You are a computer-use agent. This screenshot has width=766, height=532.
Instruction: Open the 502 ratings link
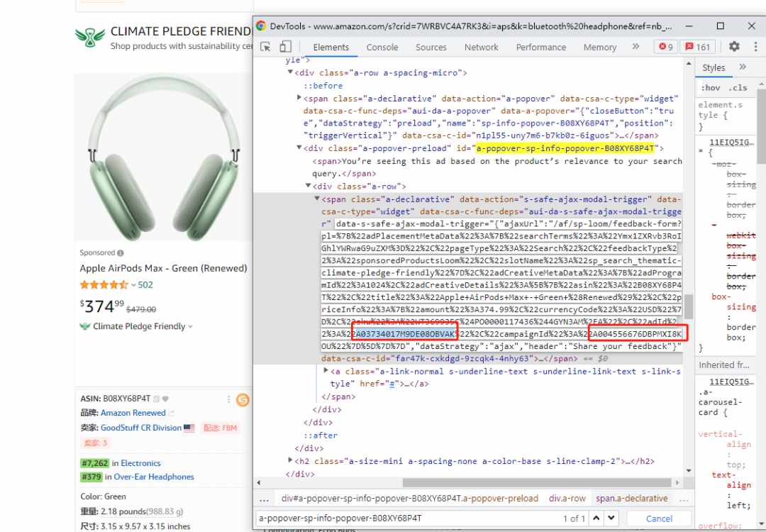tap(145, 285)
